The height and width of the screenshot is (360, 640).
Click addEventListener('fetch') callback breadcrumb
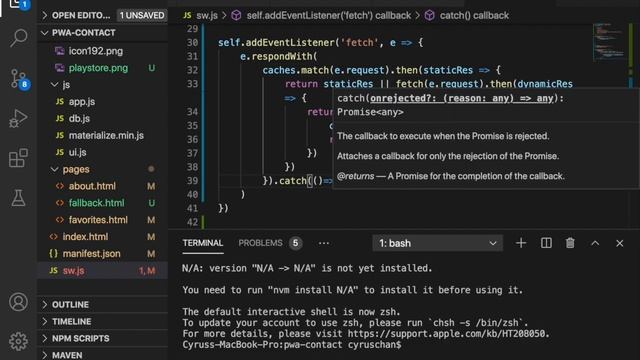click(x=329, y=16)
